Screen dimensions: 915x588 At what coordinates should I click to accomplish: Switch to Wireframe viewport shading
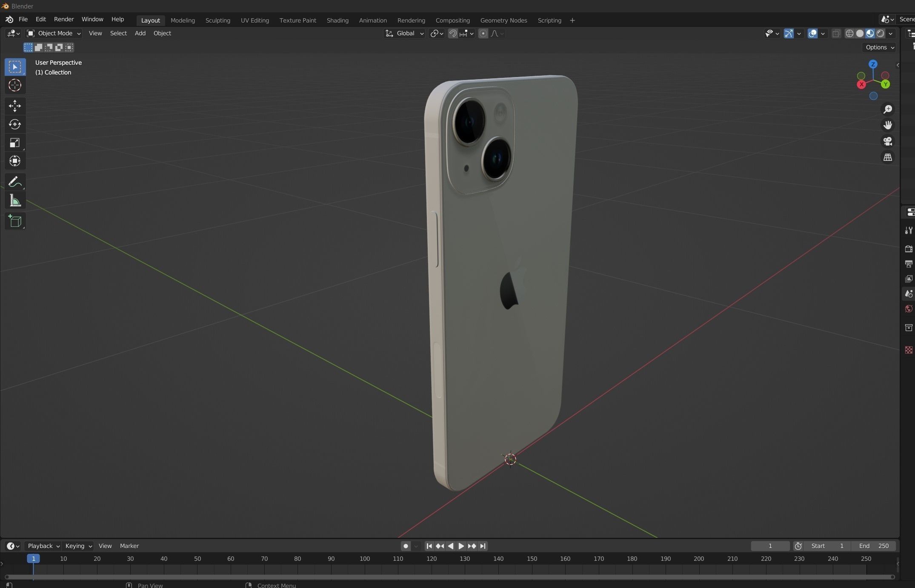click(849, 33)
